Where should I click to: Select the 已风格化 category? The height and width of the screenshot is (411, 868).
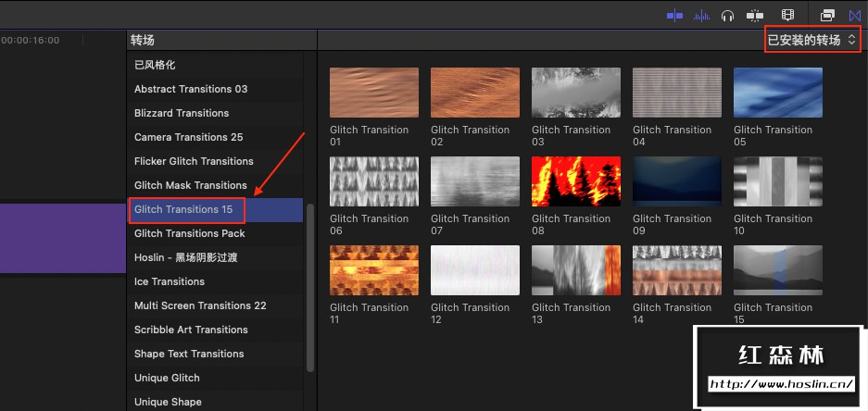pos(215,65)
